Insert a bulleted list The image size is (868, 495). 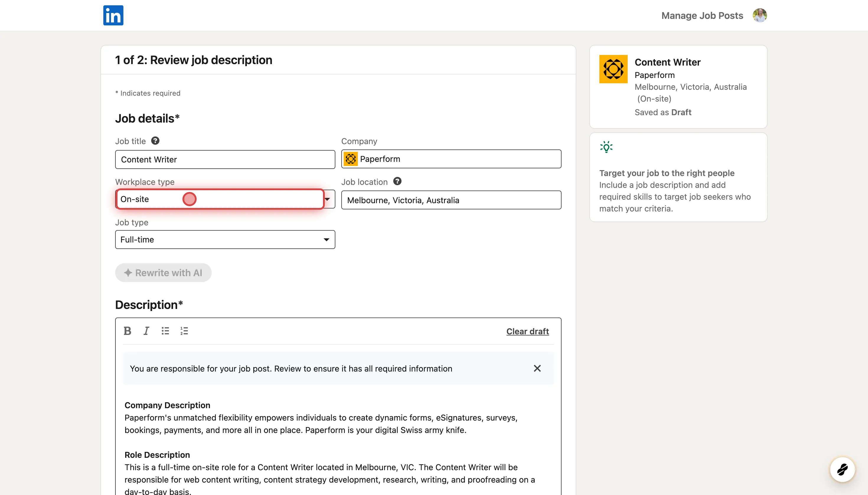click(x=165, y=331)
